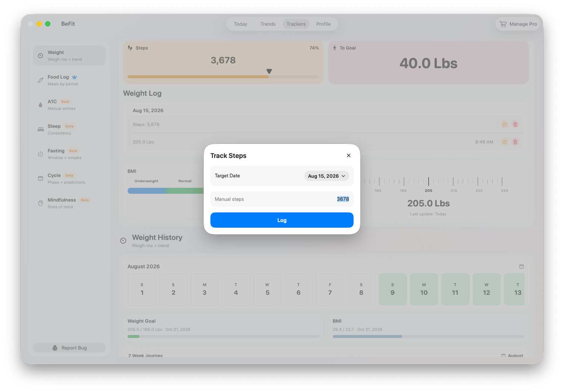Click the Food Log carrot icon
Screen dimensions: 564x392
[x=41, y=80]
